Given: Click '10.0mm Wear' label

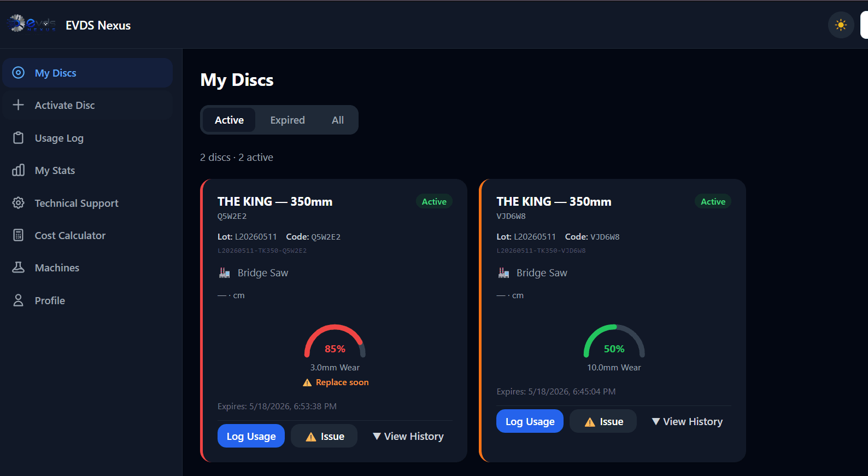Looking at the screenshot, I should click(614, 368).
